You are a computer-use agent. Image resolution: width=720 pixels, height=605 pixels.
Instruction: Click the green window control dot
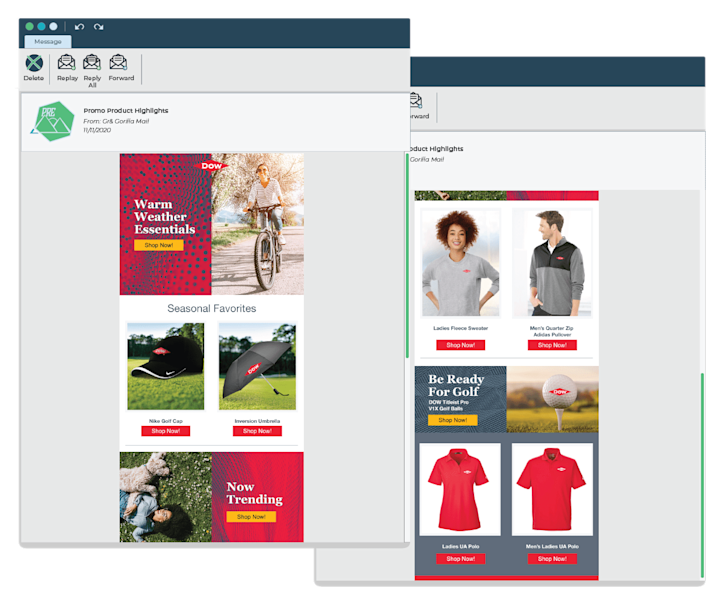pyautogui.click(x=29, y=27)
